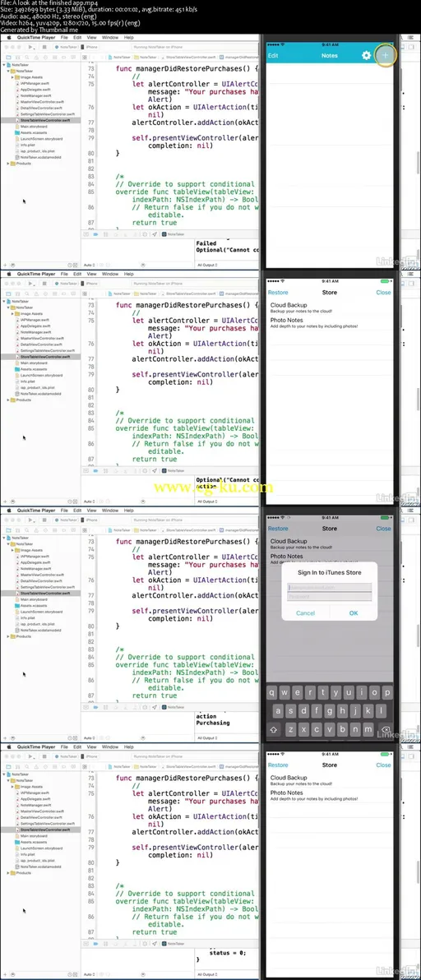Expand Products folder in the bottom frame
The image size is (421, 980).
pos(9,871)
